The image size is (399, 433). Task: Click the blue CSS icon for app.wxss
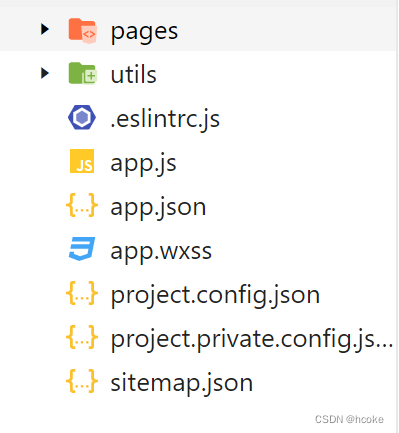point(82,249)
